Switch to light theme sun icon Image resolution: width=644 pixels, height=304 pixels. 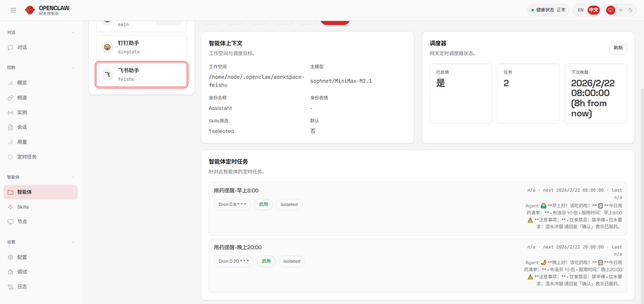coord(620,10)
